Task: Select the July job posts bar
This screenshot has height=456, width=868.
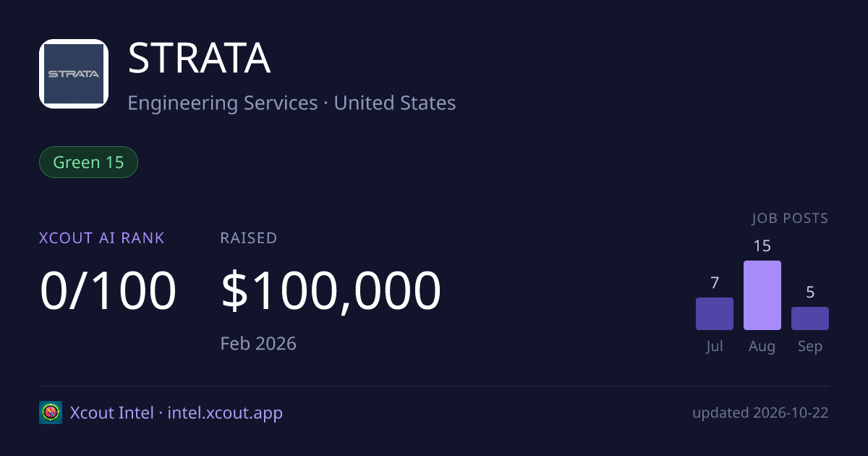Action: (715, 313)
